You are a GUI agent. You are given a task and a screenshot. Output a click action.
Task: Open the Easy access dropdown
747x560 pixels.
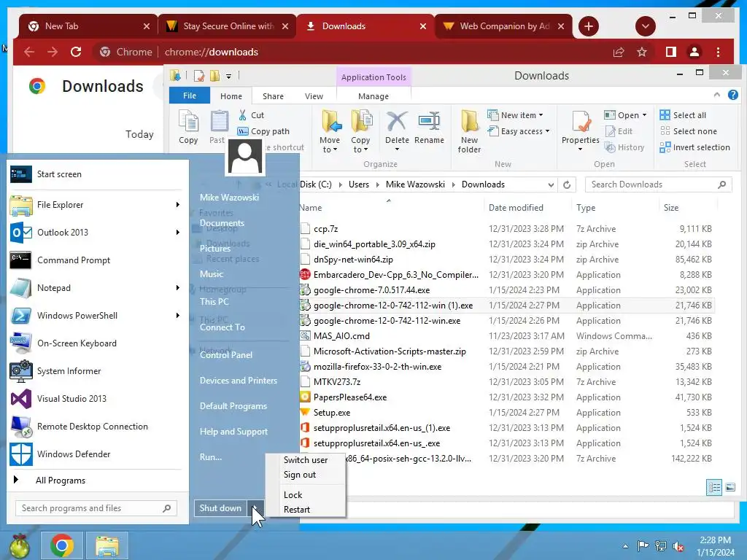[519, 131]
